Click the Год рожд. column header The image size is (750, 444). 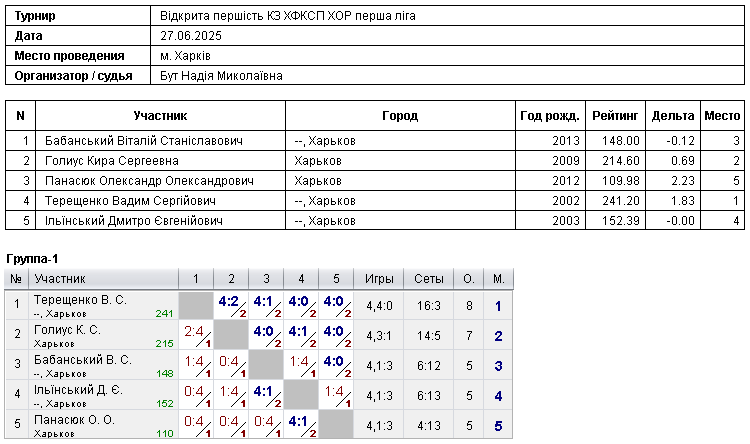click(550, 116)
